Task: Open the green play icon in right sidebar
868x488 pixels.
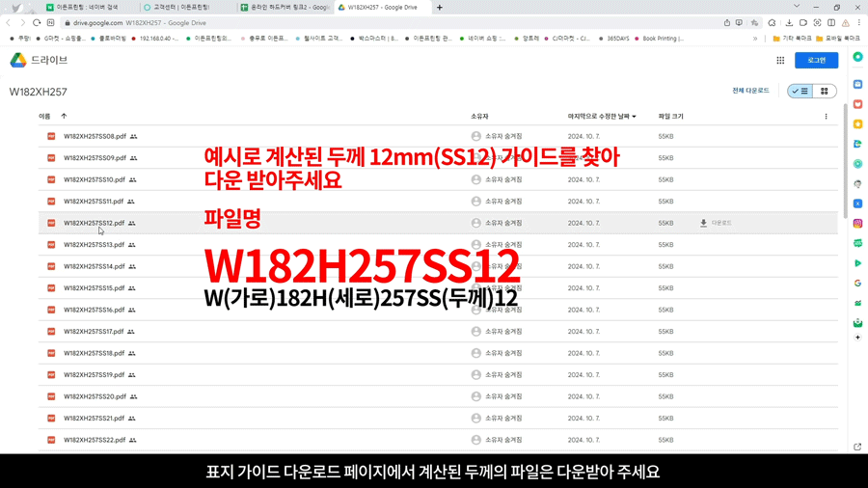Action: [x=857, y=263]
